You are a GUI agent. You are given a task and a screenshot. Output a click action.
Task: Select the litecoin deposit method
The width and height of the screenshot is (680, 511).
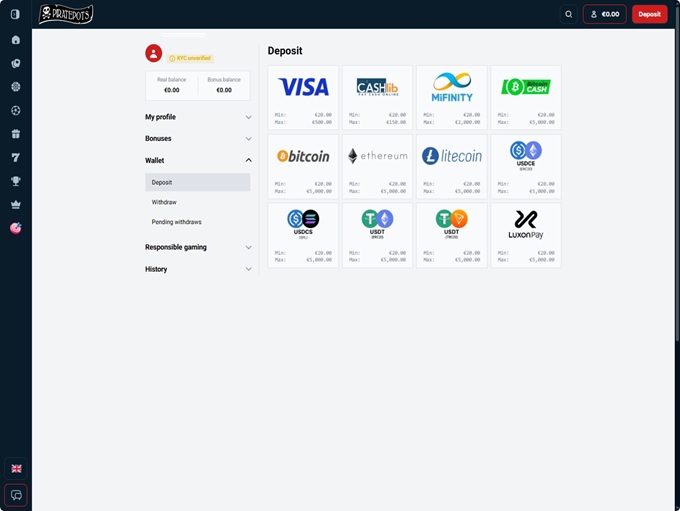451,167
